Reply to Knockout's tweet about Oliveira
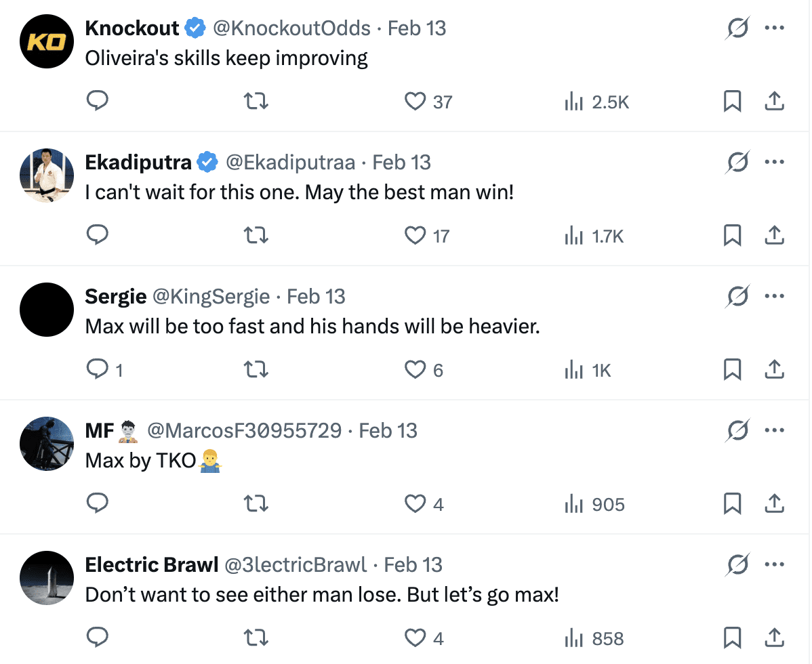Image resolution: width=812 pixels, height=664 pixels. tap(98, 102)
